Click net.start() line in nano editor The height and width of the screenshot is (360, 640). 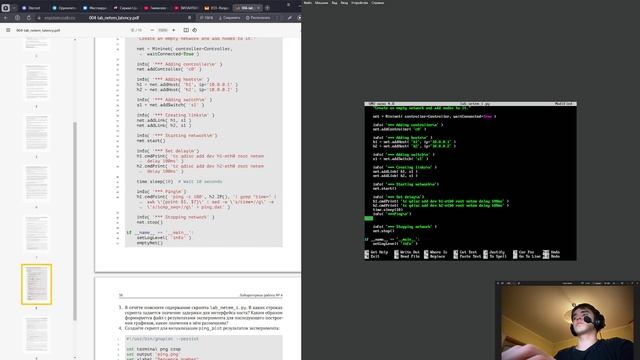384,189
